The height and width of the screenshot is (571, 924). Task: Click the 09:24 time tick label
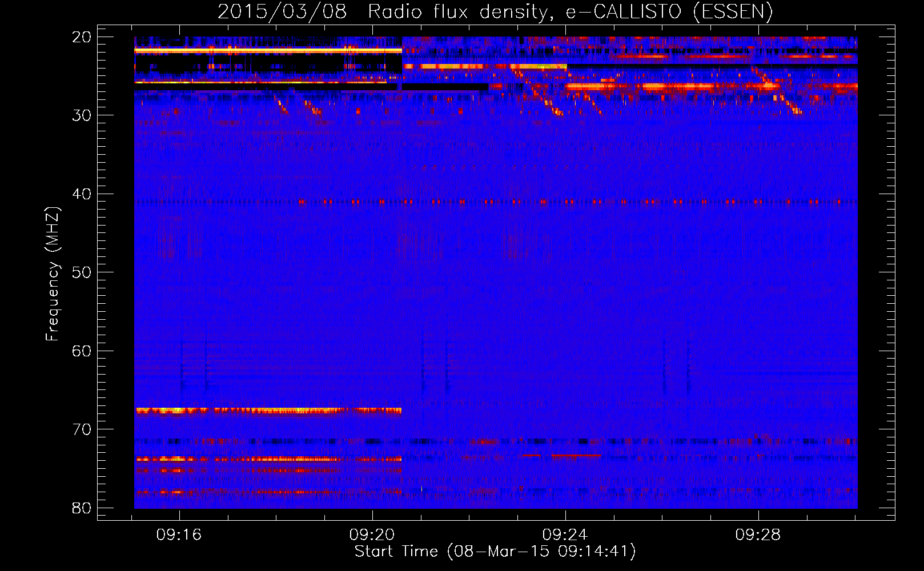click(x=565, y=535)
